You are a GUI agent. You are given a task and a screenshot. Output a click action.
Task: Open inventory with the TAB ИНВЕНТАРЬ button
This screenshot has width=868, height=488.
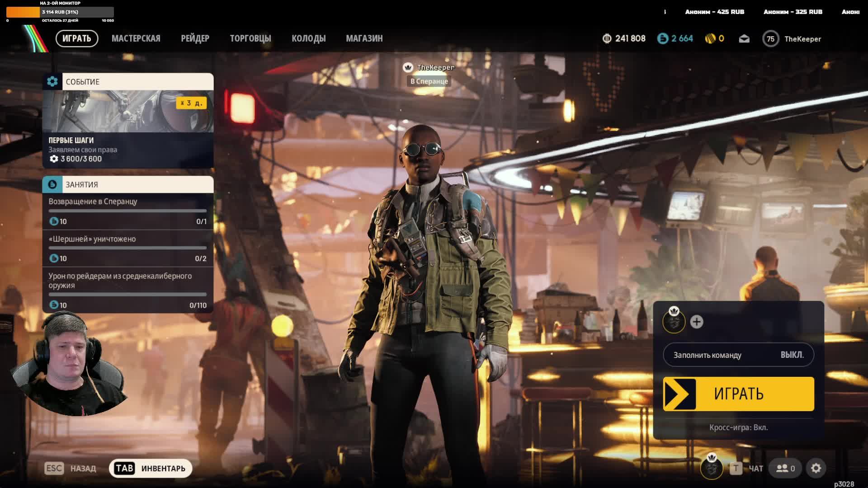point(151,469)
